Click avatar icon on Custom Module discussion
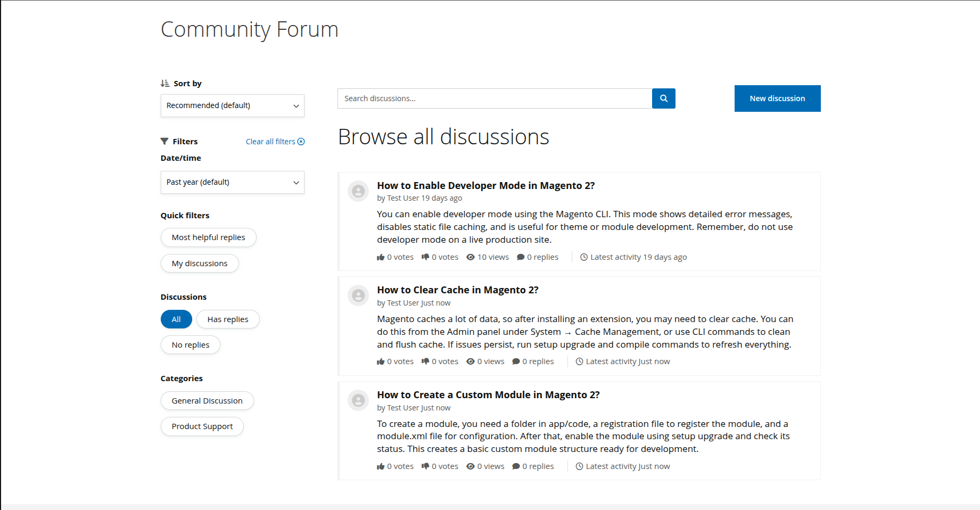This screenshot has height=510, width=980. coord(358,400)
